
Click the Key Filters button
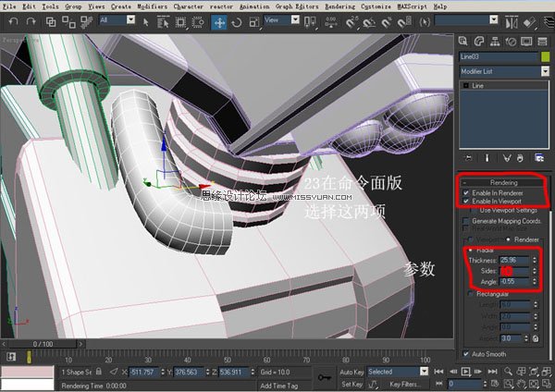point(404,384)
